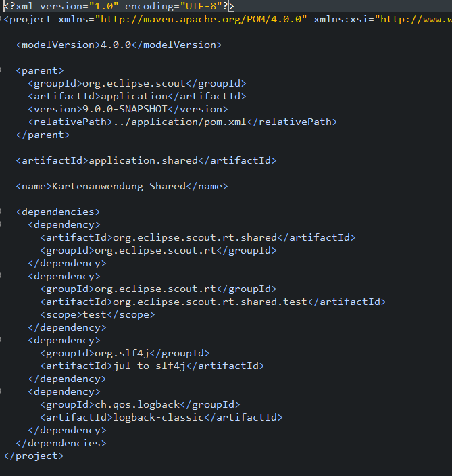This screenshot has width=452, height=476.
Task: Fold the first dependency block
Action: pos(1,224)
